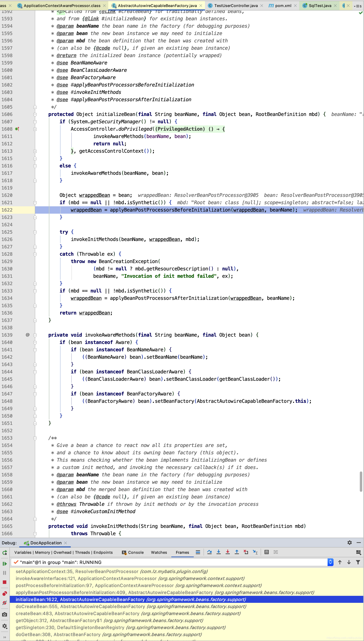Click the @ gutter marker on line 1639

pos(28,335)
